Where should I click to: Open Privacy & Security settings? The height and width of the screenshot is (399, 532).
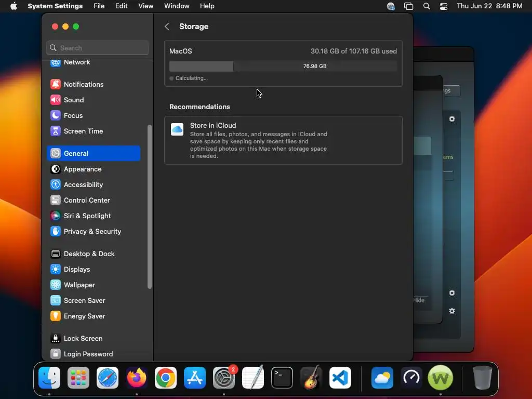pyautogui.click(x=94, y=231)
